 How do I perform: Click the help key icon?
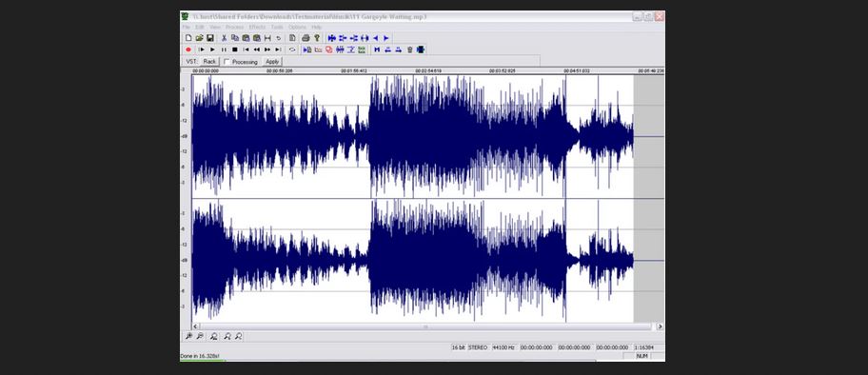(x=317, y=38)
